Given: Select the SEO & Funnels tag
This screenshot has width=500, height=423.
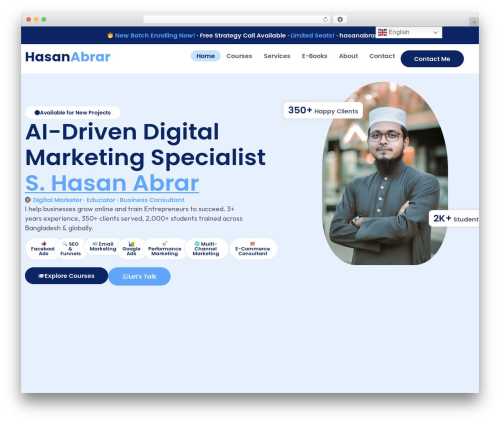Looking at the screenshot, I should [x=71, y=249].
